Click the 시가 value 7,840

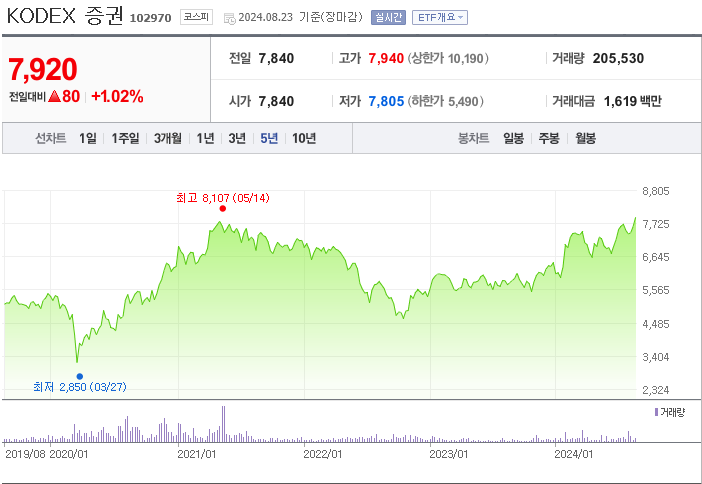pos(276,101)
